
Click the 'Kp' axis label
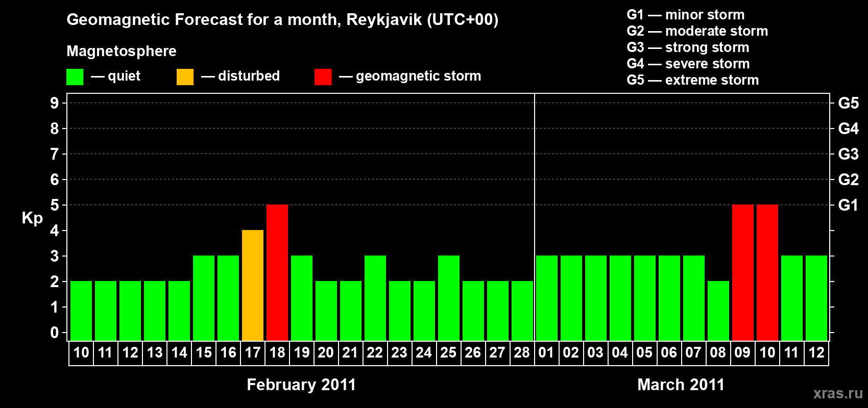(x=32, y=218)
